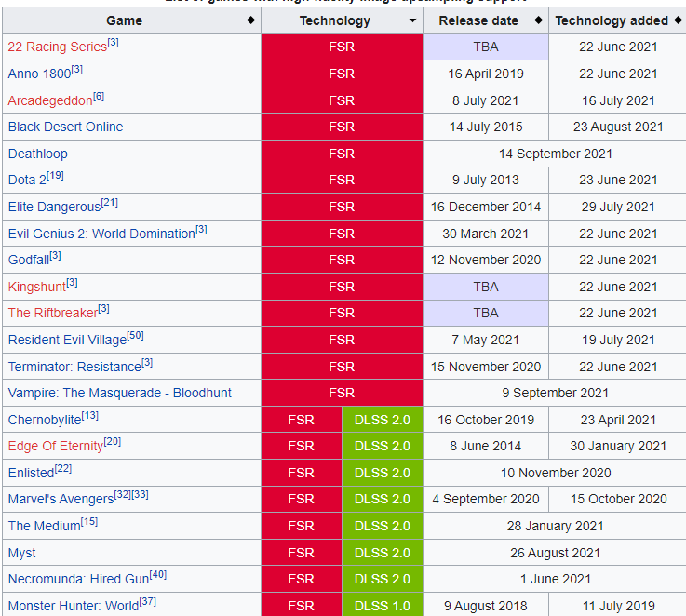
Task: Follow citation [21] after Elite Dangerous
Action: pos(110,203)
